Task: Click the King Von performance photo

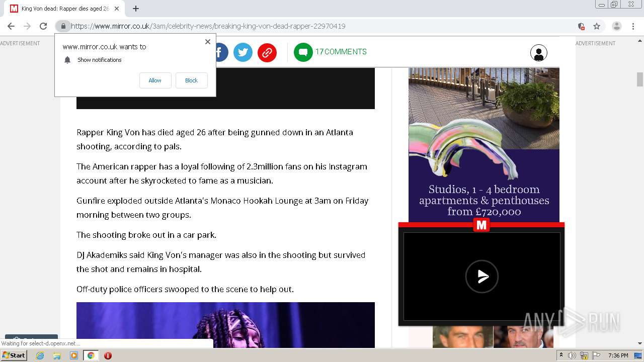Action: tap(225, 325)
